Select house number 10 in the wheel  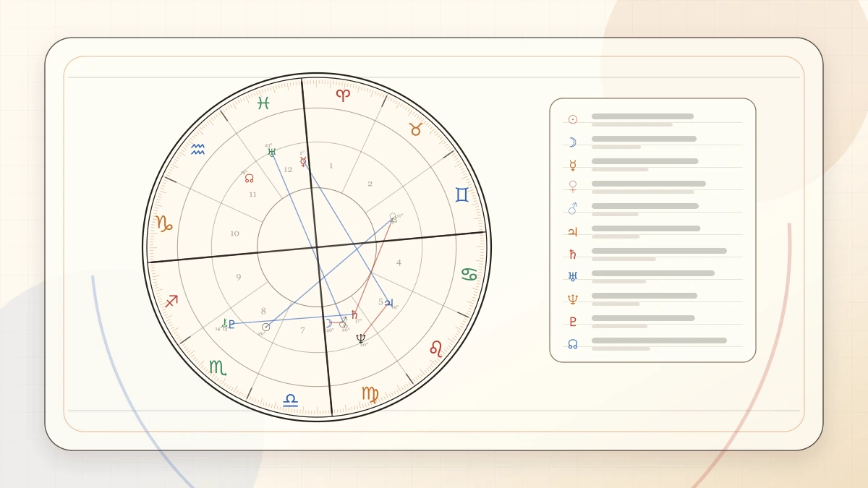pos(234,234)
